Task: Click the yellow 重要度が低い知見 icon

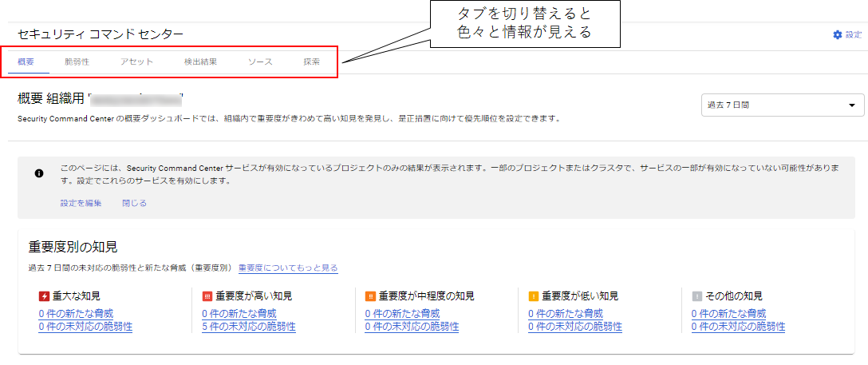Action: click(x=534, y=296)
